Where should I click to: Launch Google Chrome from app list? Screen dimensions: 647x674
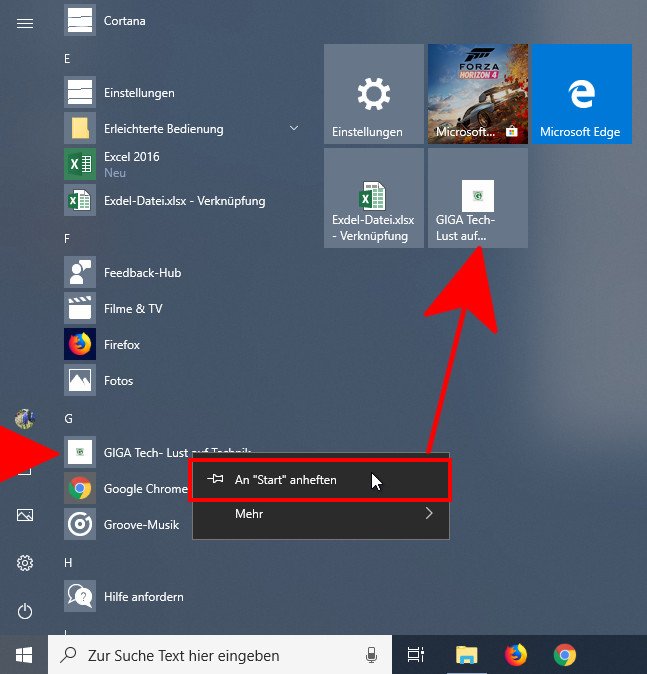point(80,488)
